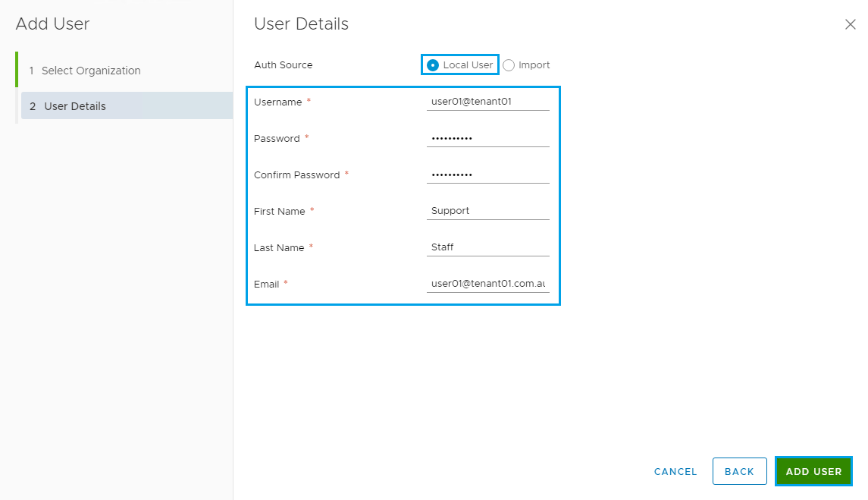Click the Username label text
Screen dimensions: 868x500
pyautogui.click(x=277, y=102)
